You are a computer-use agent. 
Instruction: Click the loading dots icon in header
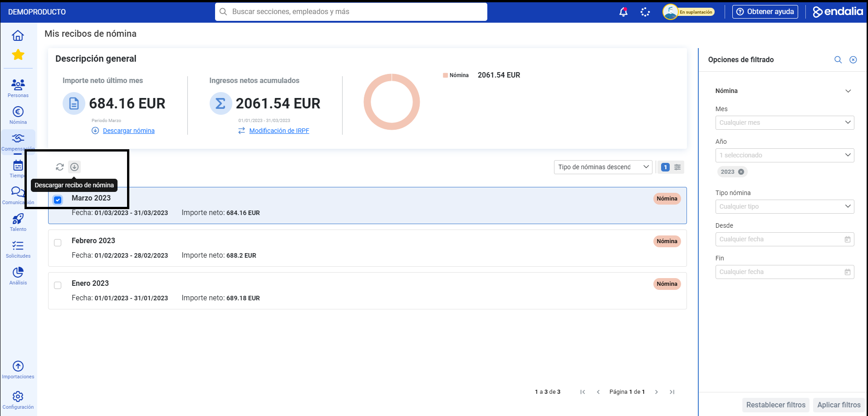(645, 12)
